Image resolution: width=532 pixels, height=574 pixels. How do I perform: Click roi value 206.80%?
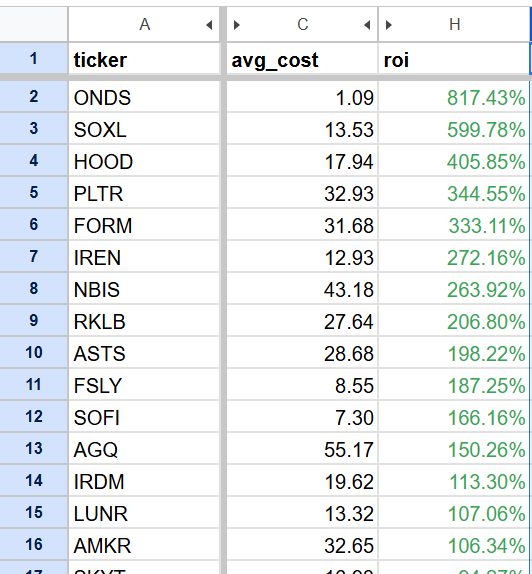[x=454, y=321]
